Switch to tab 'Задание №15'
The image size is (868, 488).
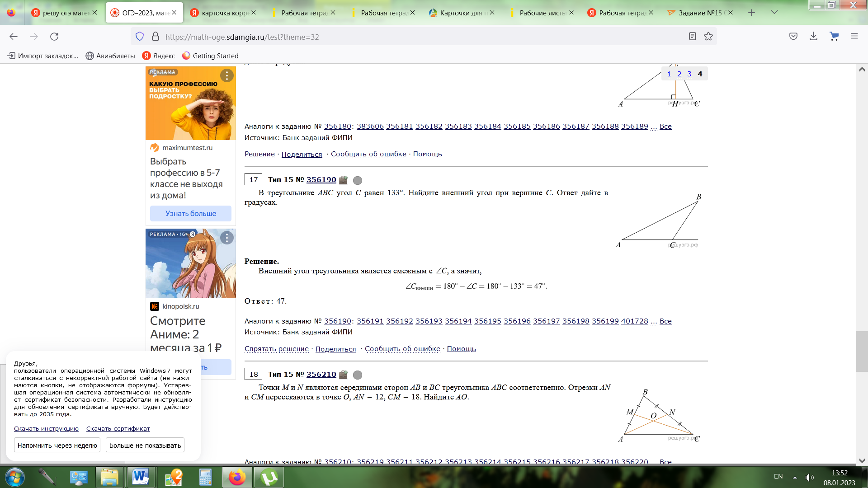[x=700, y=13]
